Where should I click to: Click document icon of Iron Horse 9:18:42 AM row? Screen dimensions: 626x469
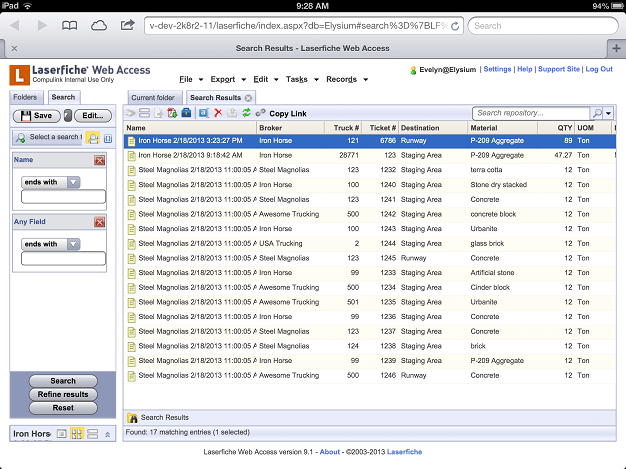click(x=131, y=156)
